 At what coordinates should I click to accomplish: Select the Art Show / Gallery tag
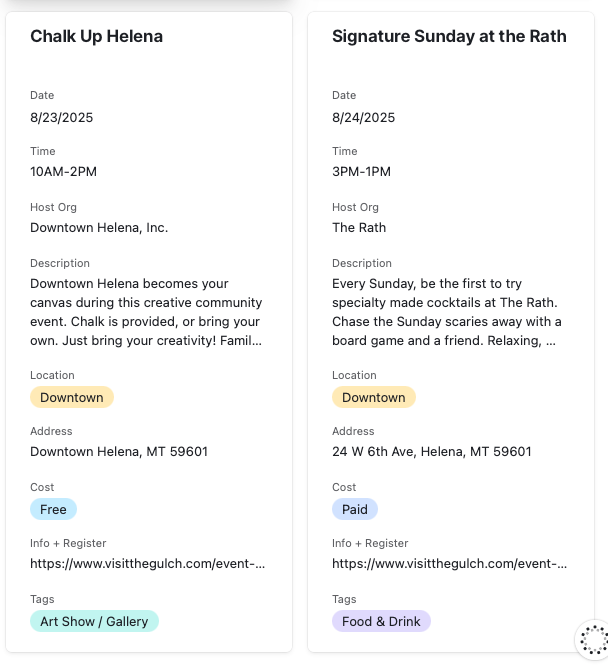point(94,621)
